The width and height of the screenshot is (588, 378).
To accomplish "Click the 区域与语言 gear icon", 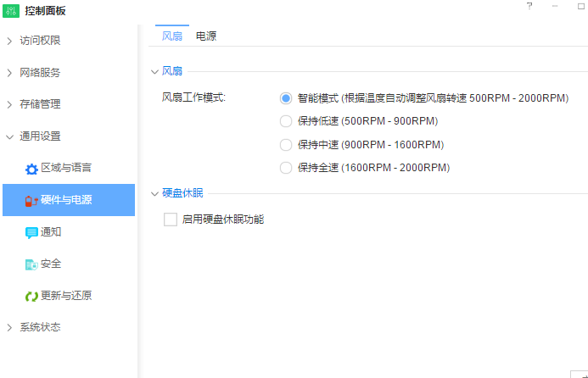I will (x=31, y=169).
